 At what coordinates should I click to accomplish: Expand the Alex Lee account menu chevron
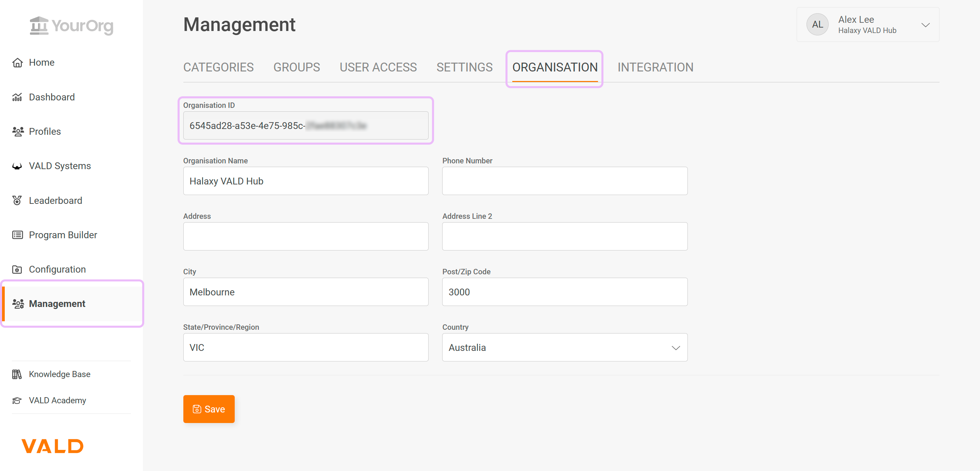(925, 25)
